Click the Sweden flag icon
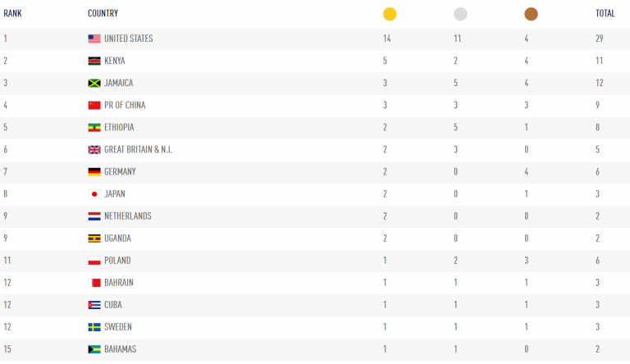This screenshot has width=630, height=364. [x=94, y=327]
